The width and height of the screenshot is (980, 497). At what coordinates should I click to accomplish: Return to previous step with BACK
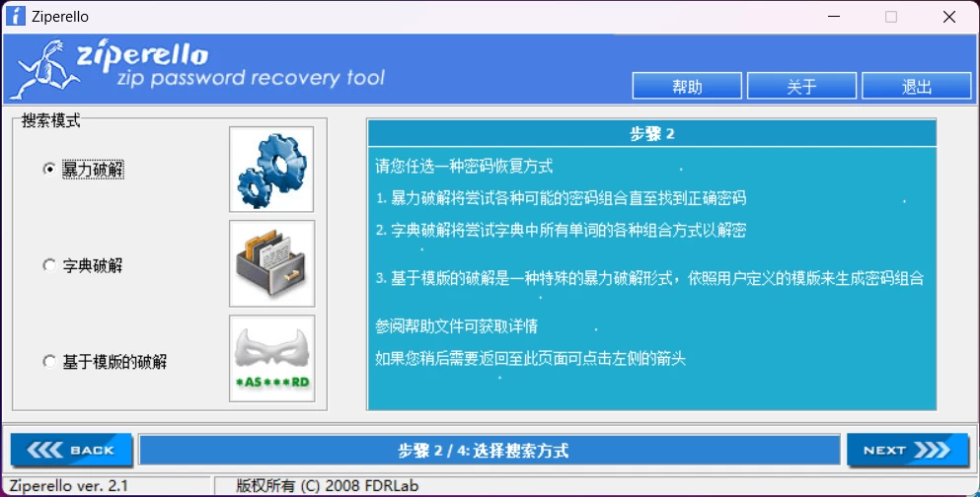(x=71, y=450)
